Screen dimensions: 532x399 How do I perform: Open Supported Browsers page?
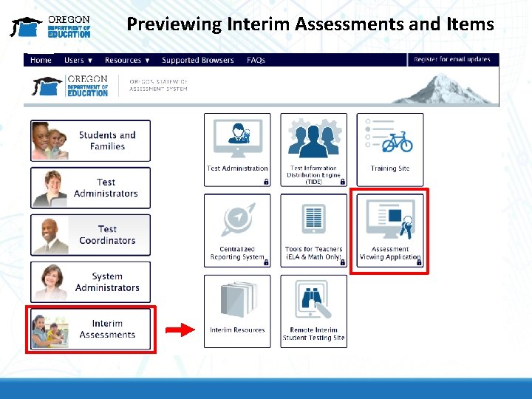[198, 60]
